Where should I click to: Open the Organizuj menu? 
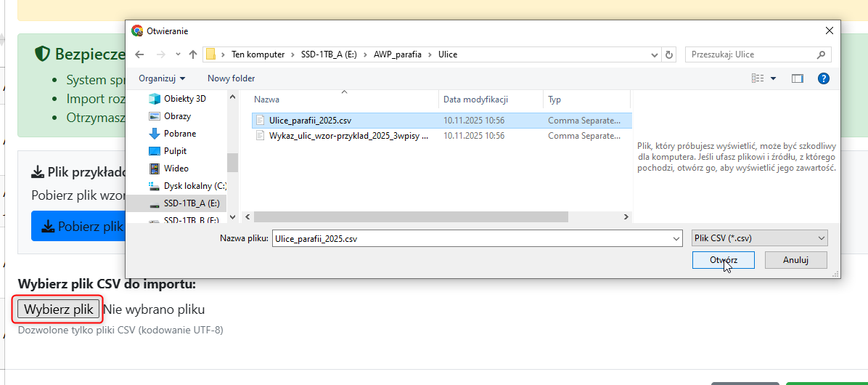click(162, 78)
